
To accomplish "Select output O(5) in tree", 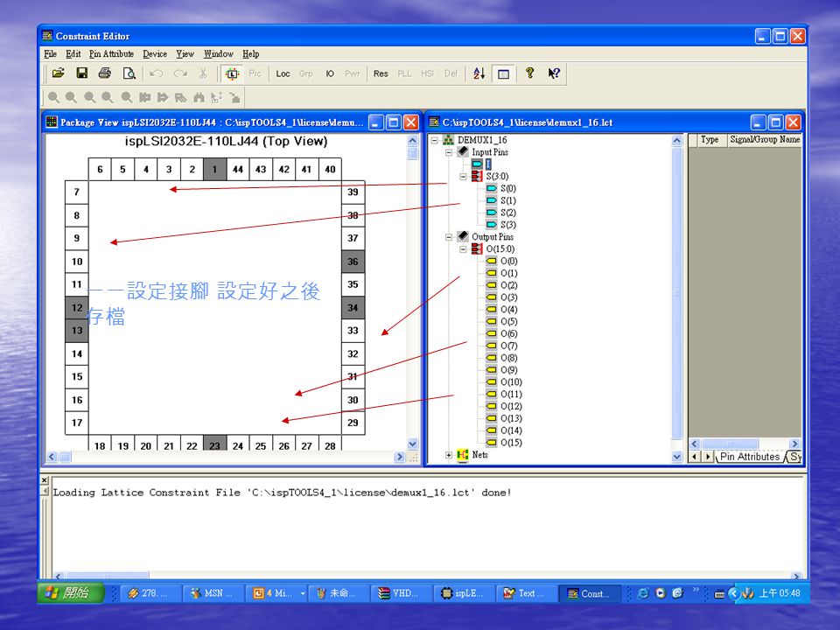I will click(509, 321).
